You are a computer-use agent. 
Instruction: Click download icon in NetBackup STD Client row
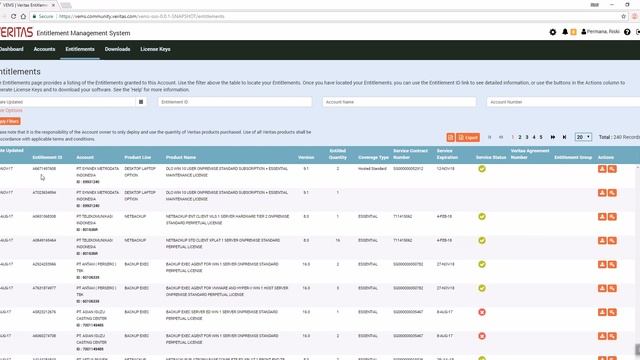[602, 240]
